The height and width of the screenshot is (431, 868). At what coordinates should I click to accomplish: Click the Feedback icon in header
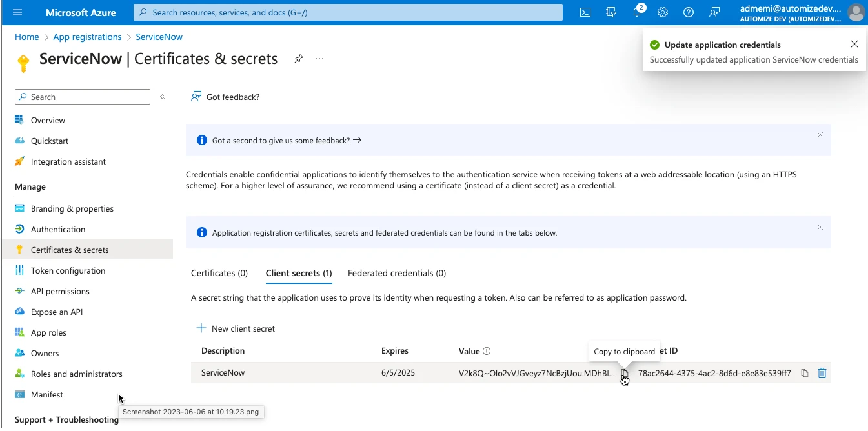click(x=714, y=12)
